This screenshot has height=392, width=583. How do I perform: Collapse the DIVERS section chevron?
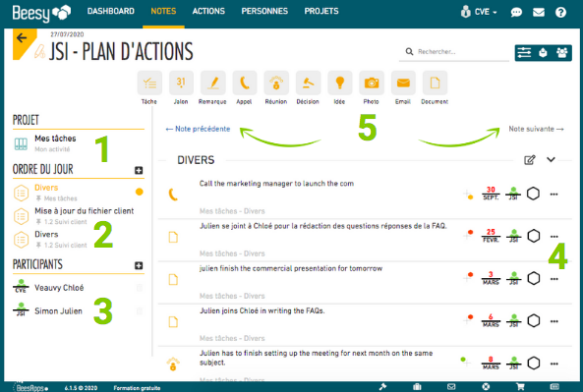coord(551,160)
